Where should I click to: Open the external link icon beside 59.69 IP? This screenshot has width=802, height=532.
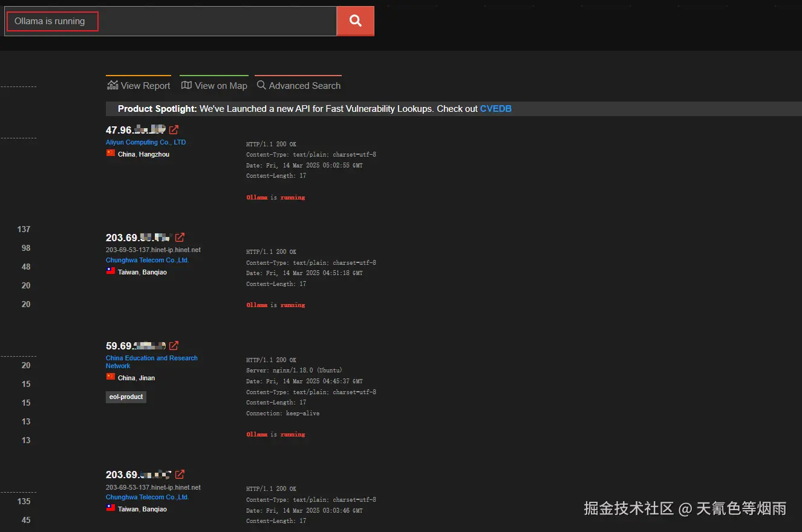174,345
